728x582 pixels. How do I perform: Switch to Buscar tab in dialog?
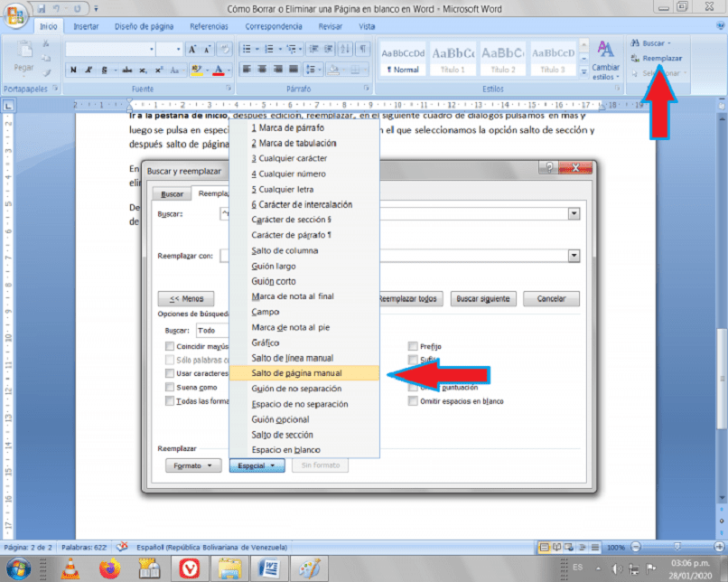click(172, 194)
